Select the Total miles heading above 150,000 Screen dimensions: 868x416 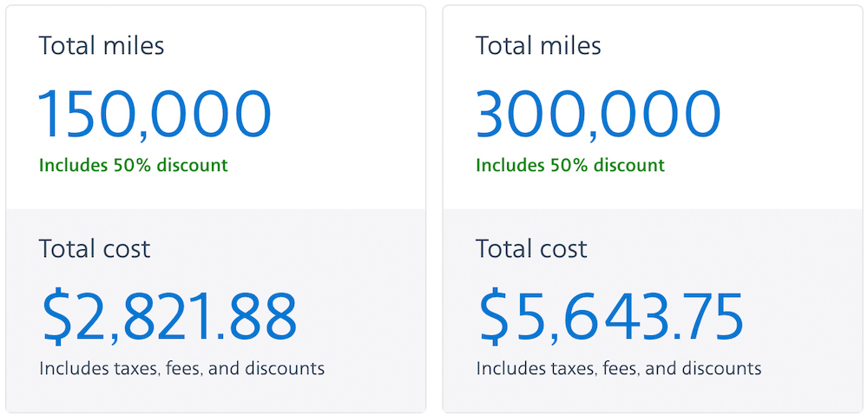point(102,45)
